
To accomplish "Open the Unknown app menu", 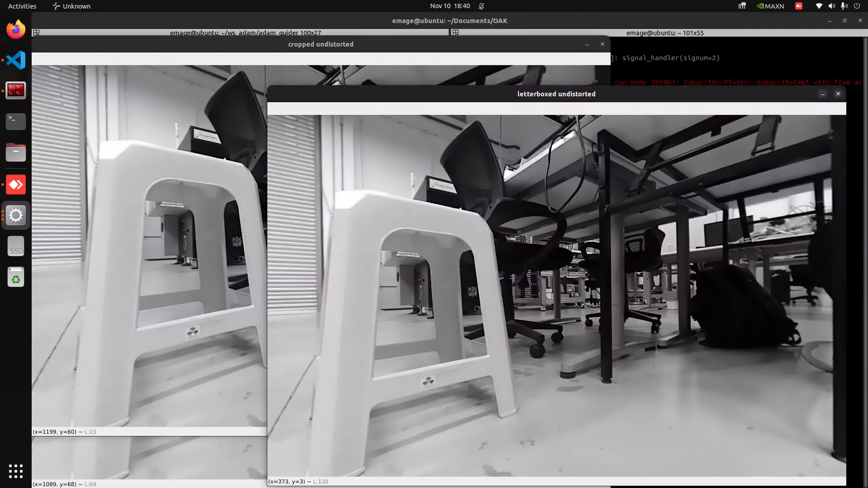I will [71, 6].
